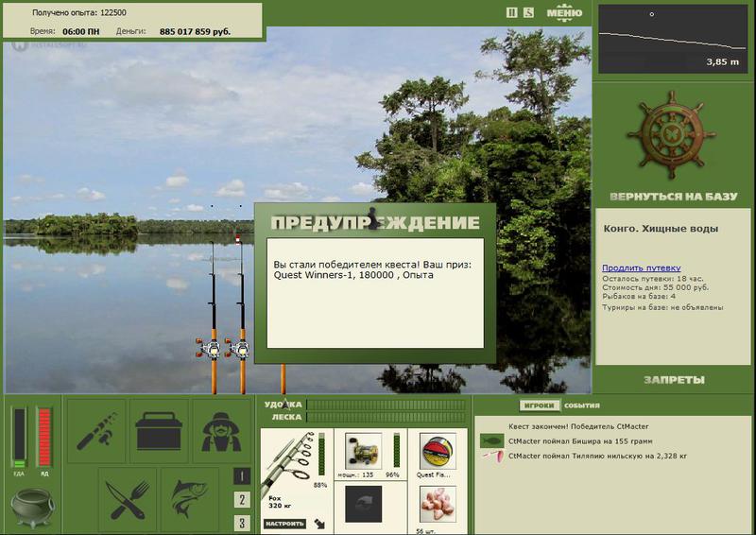This screenshot has width=756, height=535.
Task: Click the green fish icon in the event log
Action: (x=491, y=440)
